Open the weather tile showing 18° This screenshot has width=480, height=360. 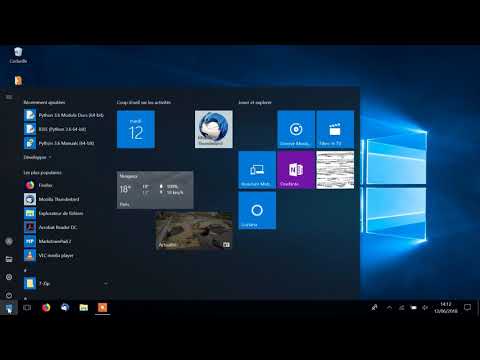click(x=155, y=190)
